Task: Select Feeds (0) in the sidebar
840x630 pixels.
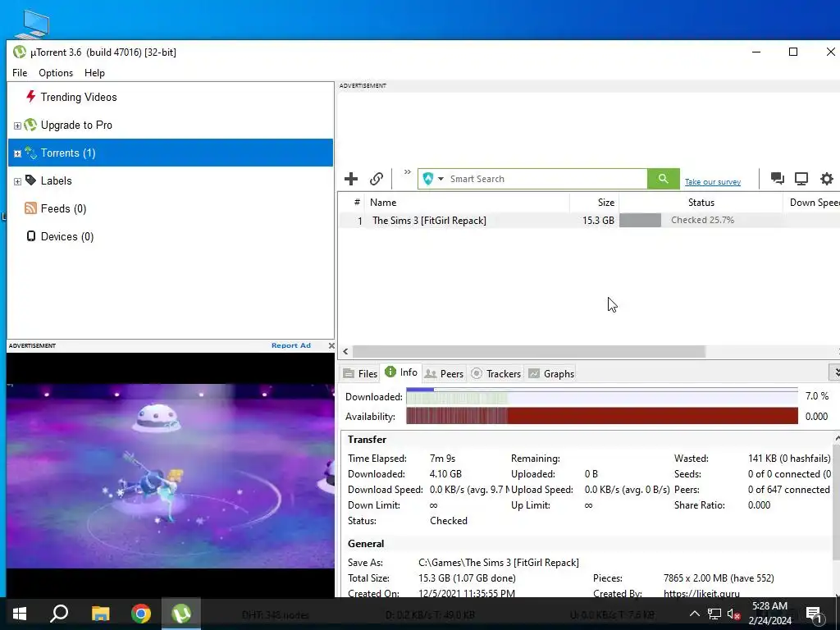Action: coord(63,208)
